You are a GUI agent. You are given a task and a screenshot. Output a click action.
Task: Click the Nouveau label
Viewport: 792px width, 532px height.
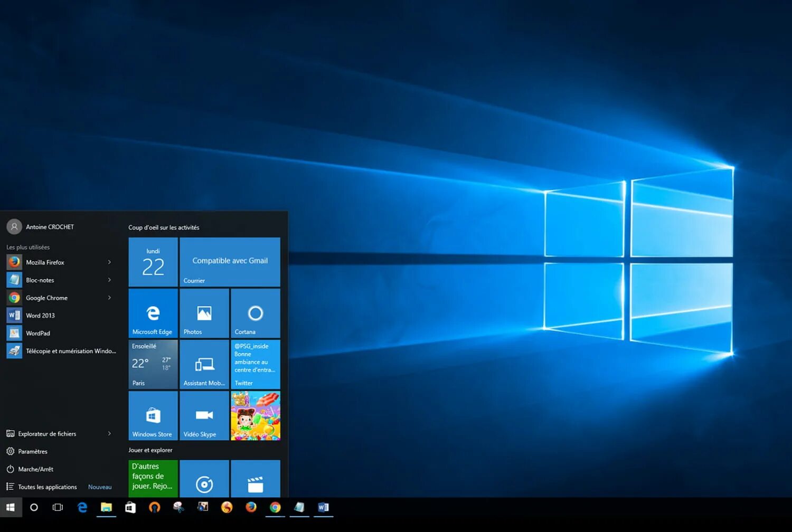coord(100,487)
